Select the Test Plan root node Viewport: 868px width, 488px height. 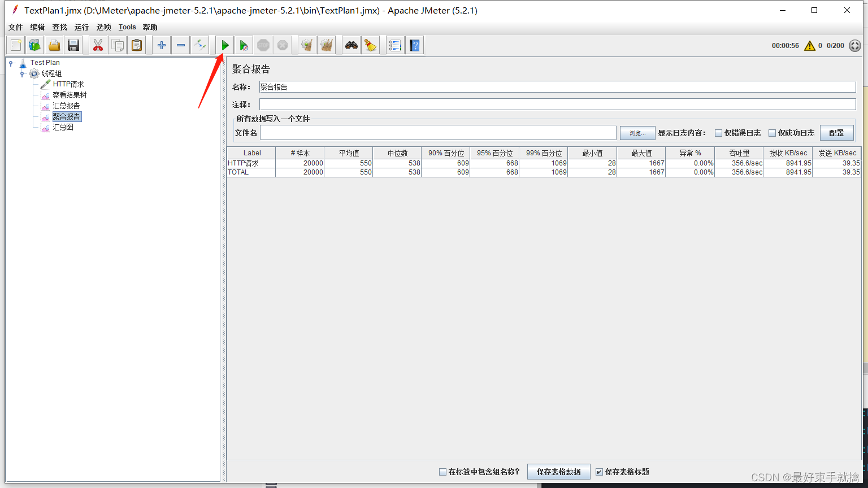[45, 63]
